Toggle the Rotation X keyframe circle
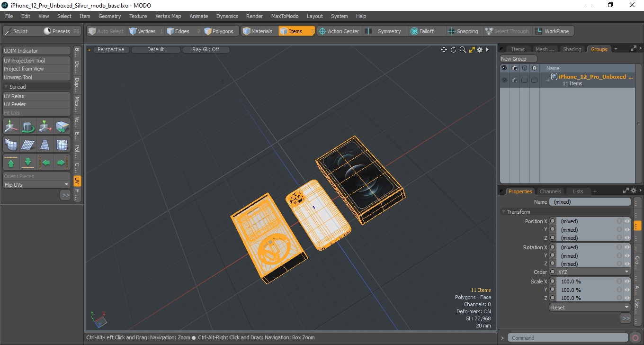 coord(553,247)
